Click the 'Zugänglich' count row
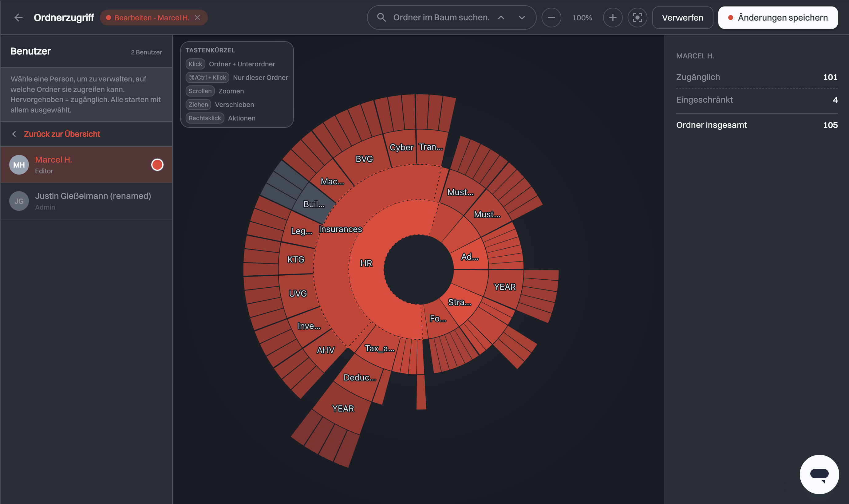Screen dimensions: 849x504 click(x=756, y=77)
